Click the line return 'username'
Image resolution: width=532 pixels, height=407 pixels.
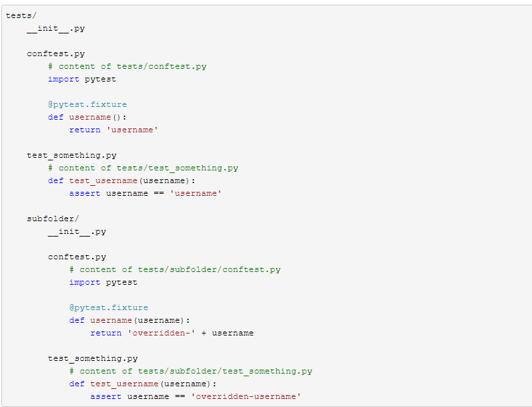pyautogui.click(x=113, y=130)
